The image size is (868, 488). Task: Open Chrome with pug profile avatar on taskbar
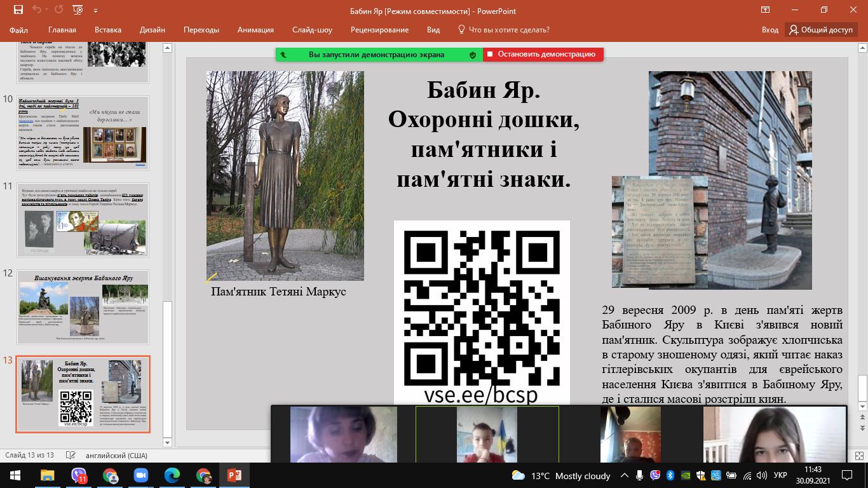203,475
